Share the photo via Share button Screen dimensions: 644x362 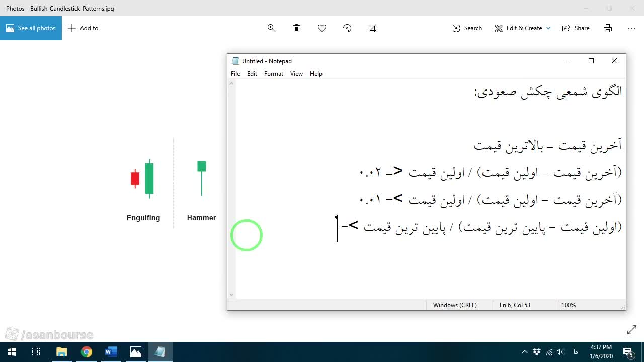click(x=576, y=28)
